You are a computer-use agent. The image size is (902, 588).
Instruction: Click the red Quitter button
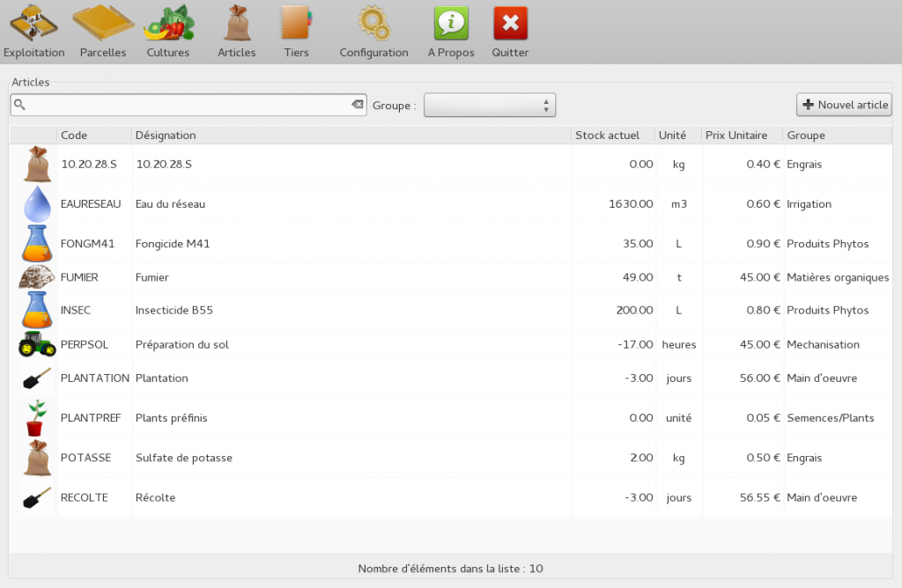pyautogui.click(x=510, y=32)
